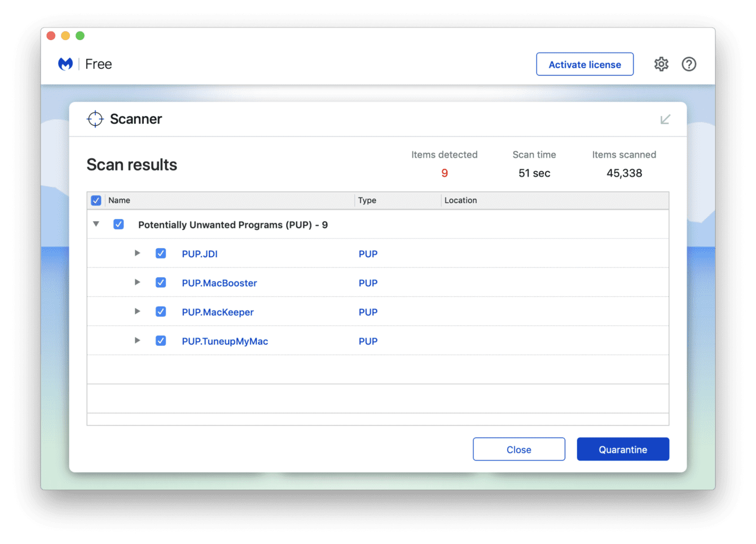756x544 pixels.
Task: Open settings via the gear icon
Action: point(661,64)
